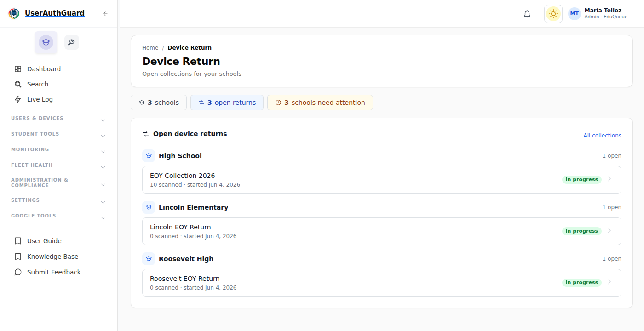Expand the Settings section
This screenshot has width=644, height=331.
58,200
